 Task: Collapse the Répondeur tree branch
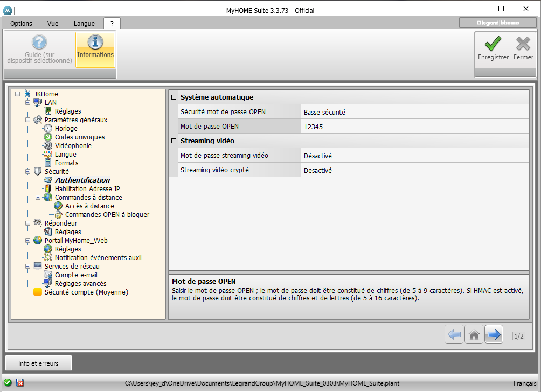click(x=27, y=223)
